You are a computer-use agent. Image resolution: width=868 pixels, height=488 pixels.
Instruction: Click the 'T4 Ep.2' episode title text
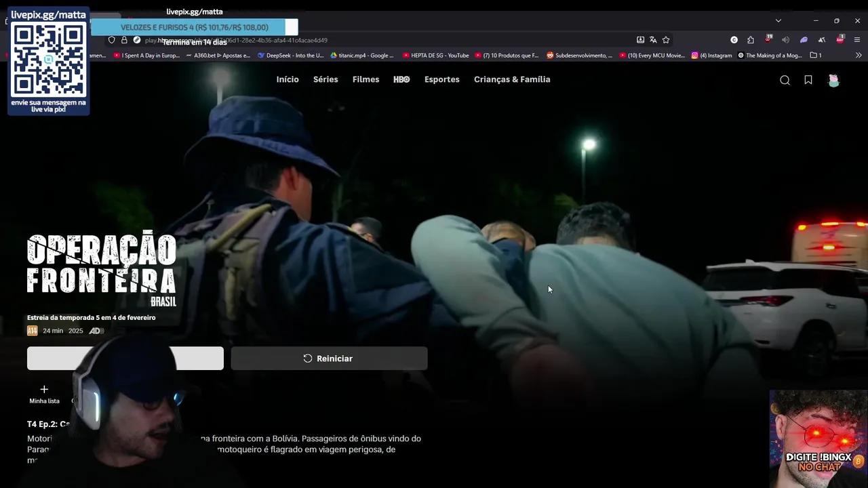pyautogui.click(x=49, y=424)
